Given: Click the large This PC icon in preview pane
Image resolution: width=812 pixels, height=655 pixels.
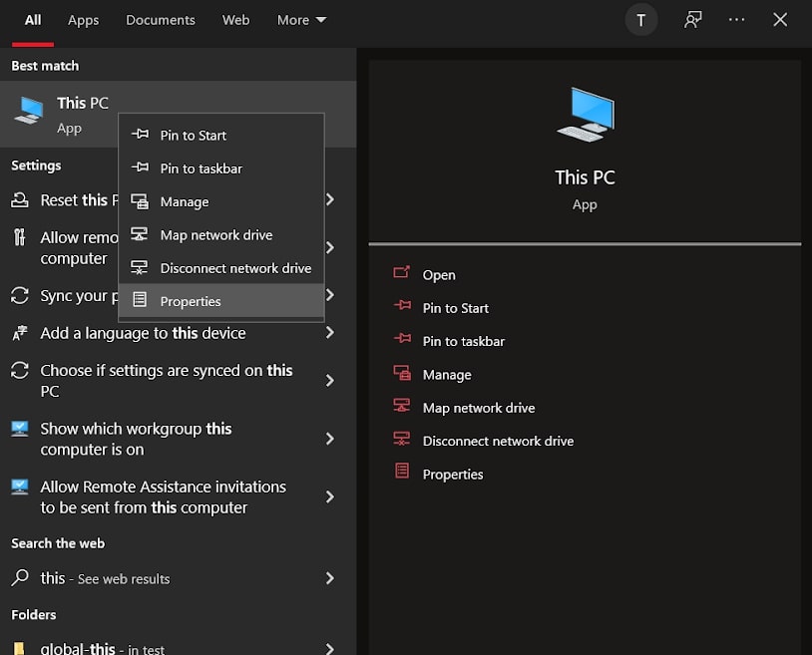Looking at the screenshot, I should tap(585, 115).
